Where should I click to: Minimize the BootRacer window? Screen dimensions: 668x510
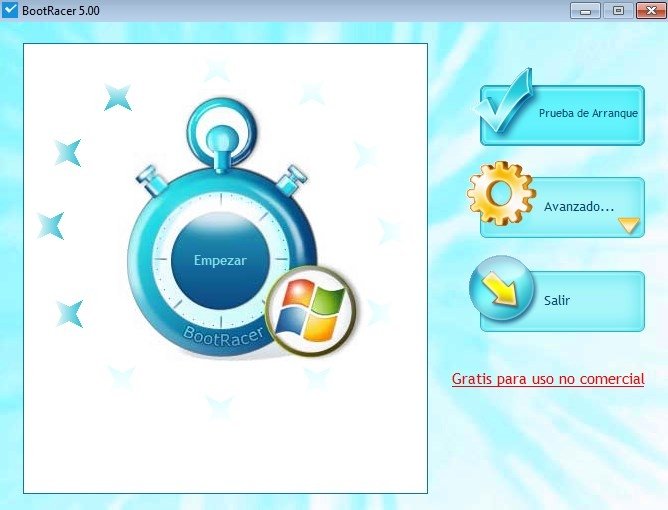coord(585,11)
